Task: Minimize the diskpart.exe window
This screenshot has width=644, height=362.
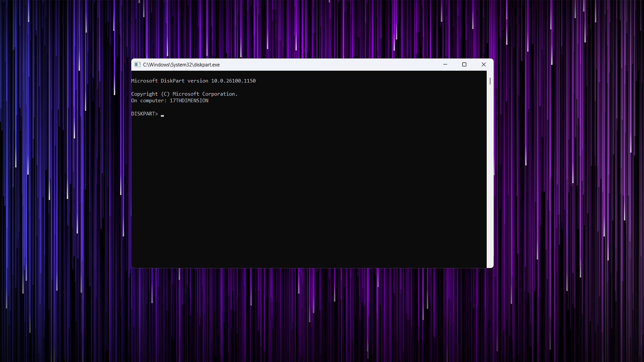Action: (x=445, y=64)
